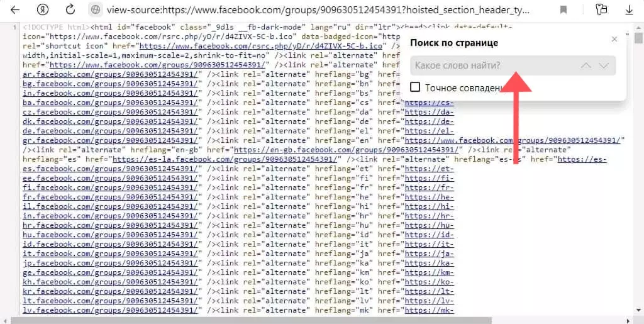The width and height of the screenshot is (644, 324).
Task: Open the collections sidebar icon
Action: click(601, 10)
